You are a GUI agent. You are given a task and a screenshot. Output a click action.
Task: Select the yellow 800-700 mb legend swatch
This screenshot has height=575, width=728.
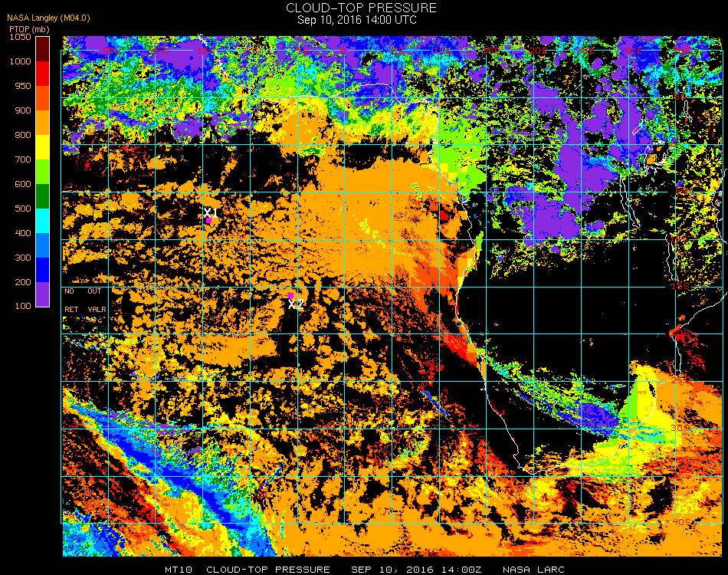coord(43,147)
